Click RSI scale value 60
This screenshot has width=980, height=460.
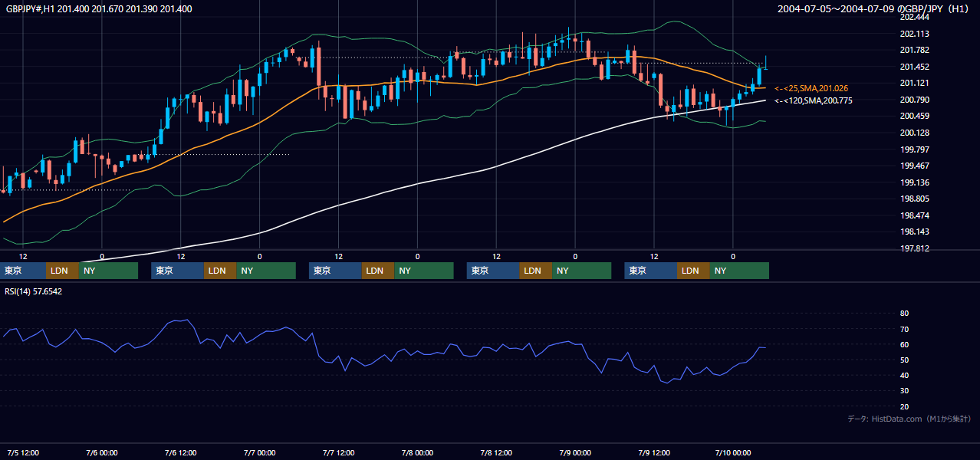tap(904, 344)
